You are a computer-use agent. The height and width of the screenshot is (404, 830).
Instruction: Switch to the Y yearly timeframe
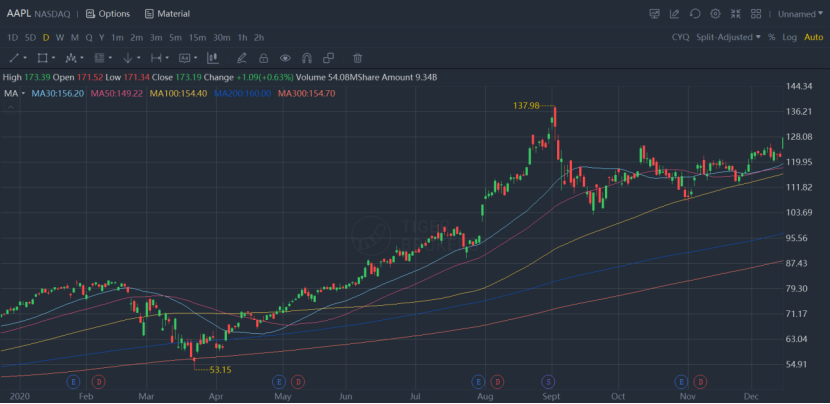pyautogui.click(x=102, y=37)
